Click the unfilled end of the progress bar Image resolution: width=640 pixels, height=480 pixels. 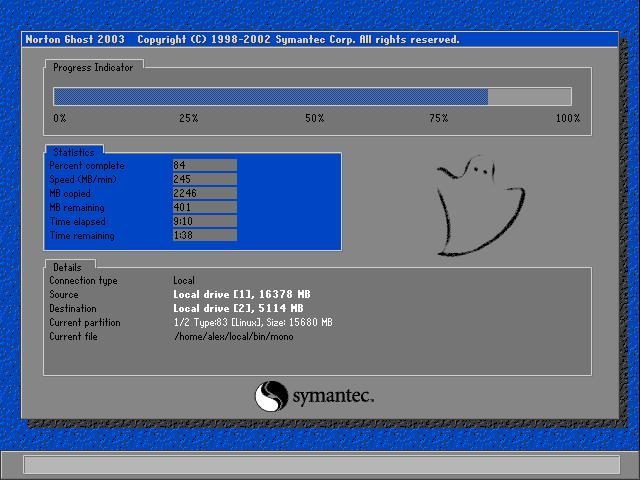pyautogui.click(x=529, y=97)
